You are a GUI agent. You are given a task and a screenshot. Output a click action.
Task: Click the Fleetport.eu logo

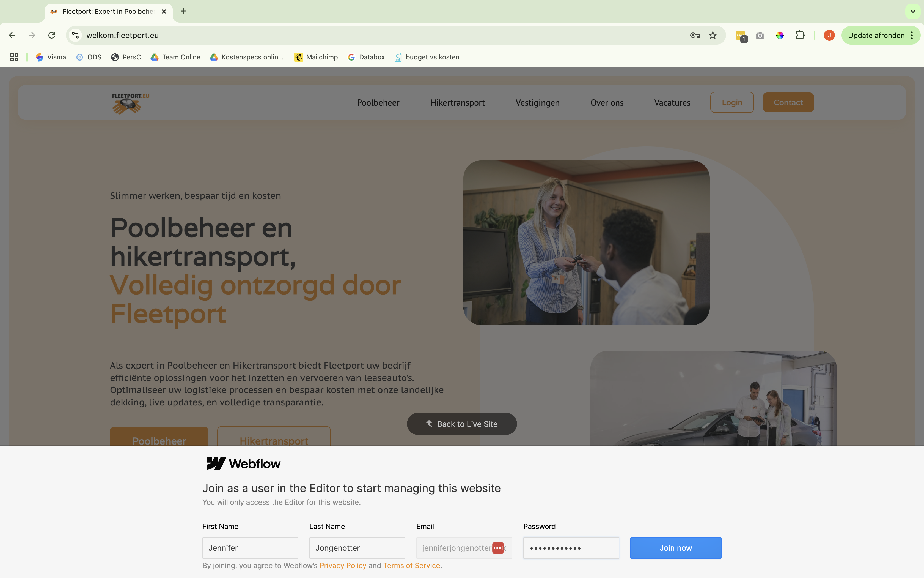[130, 103]
